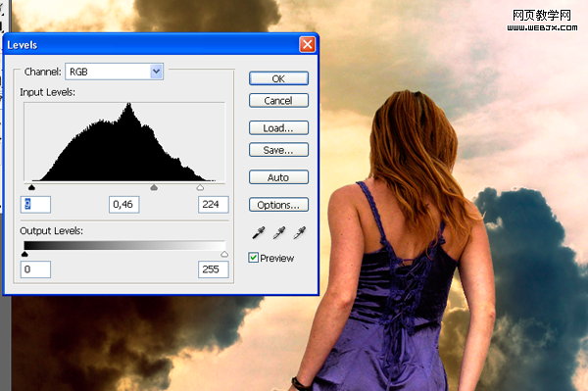Click the input midtone gray slider
This screenshot has width=588, height=391.
click(154, 187)
